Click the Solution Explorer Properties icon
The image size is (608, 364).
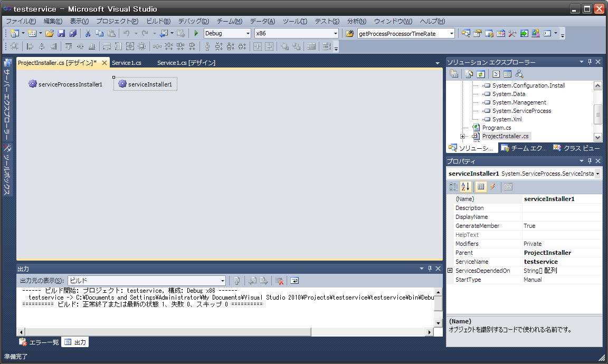[454, 74]
